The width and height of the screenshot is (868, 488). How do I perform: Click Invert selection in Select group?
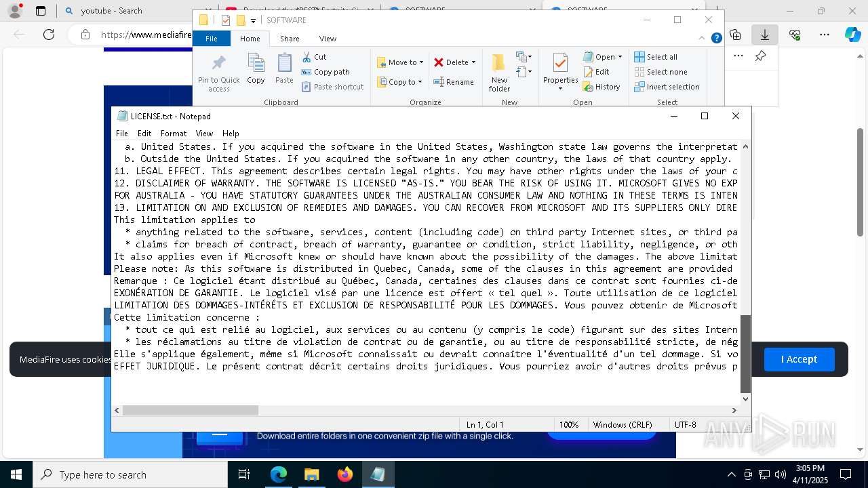pos(667,87)
